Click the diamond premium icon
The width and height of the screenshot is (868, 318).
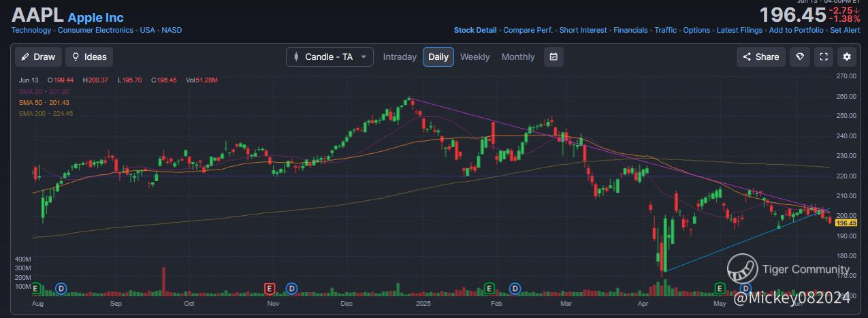[x=799, y=57]
